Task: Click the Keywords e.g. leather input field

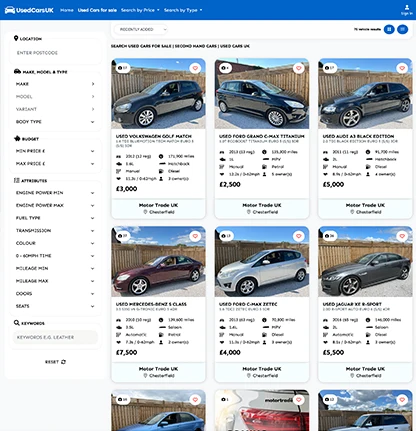Action: click(x=55, y=337)
